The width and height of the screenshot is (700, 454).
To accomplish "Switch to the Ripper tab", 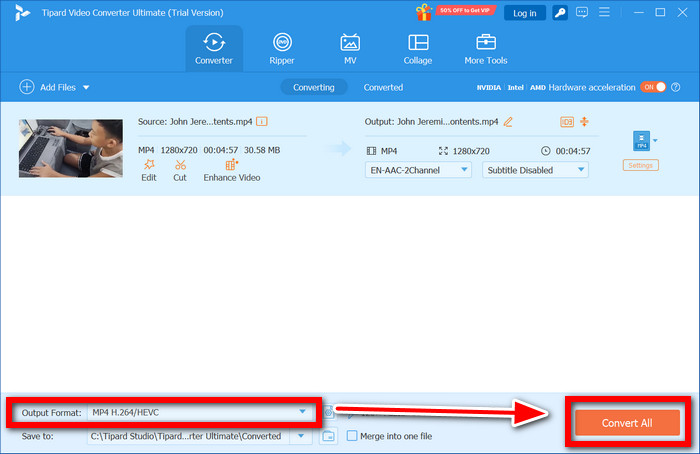I will pyautogui.click(x=282, y=49).
